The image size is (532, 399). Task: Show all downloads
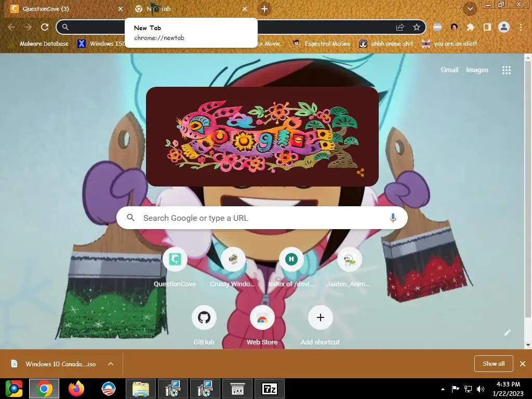click(494, 364)
